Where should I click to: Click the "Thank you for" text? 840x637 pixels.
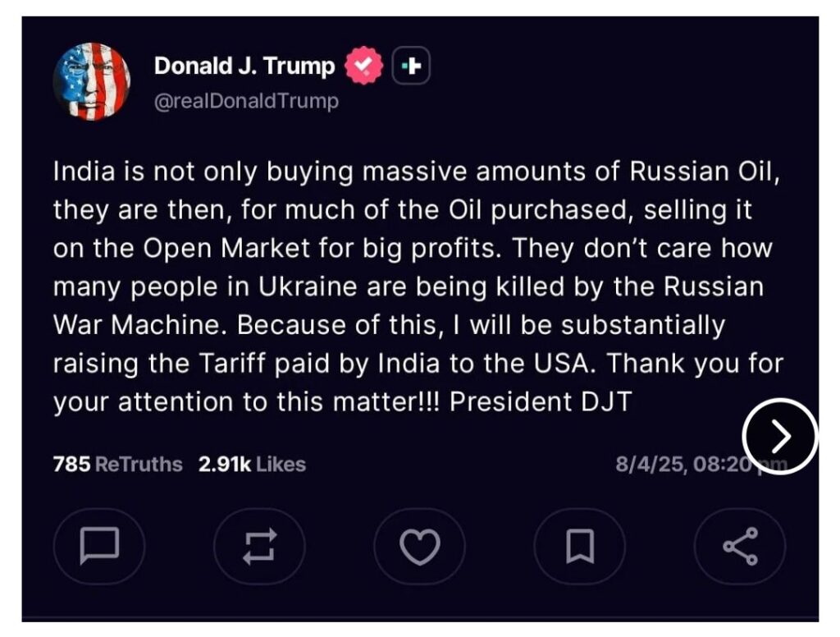click(696, 363)
